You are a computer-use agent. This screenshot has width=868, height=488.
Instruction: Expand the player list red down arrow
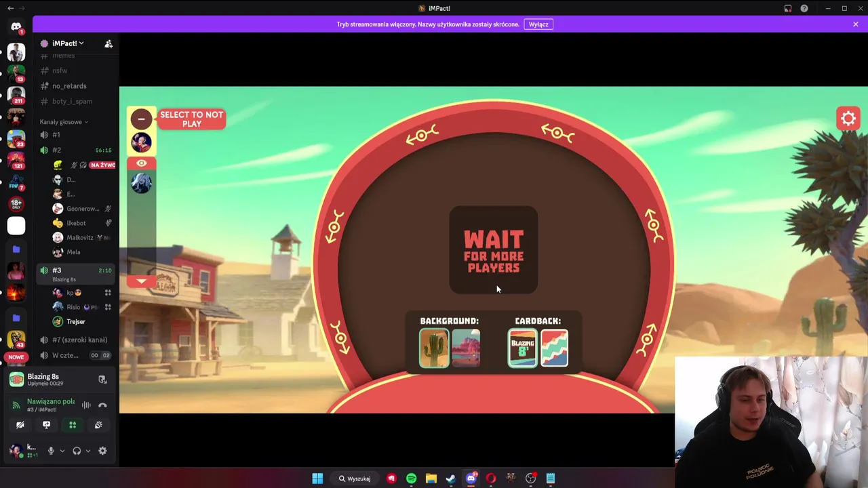point(141,281)
